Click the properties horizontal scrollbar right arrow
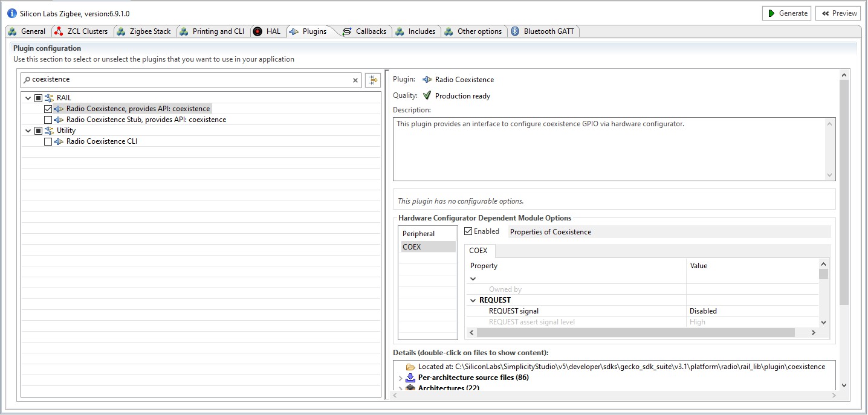Screen dimensions: 868x415 tap(814, 332)
